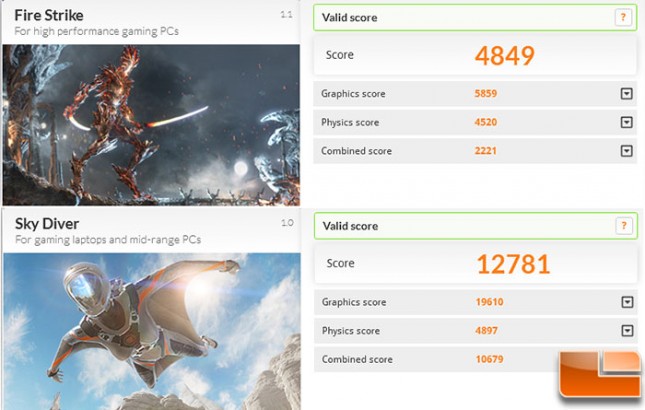Click the Sky Diver physics value 4897
This screenshot has height=410, width=645.
[487, 331]
